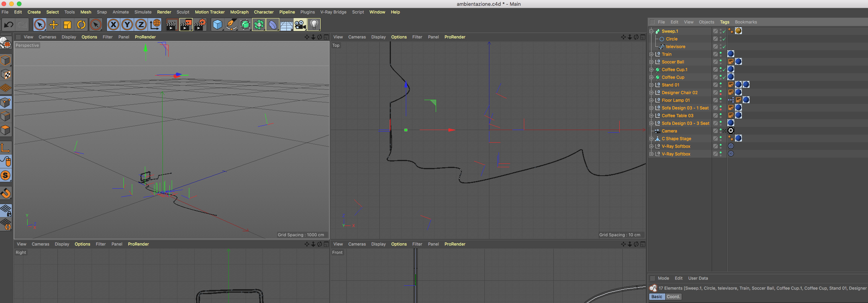This screenshot has width=868, height=303.
Task: Click the Locked Workplane grid icon
Action: [x=6, y=211]
